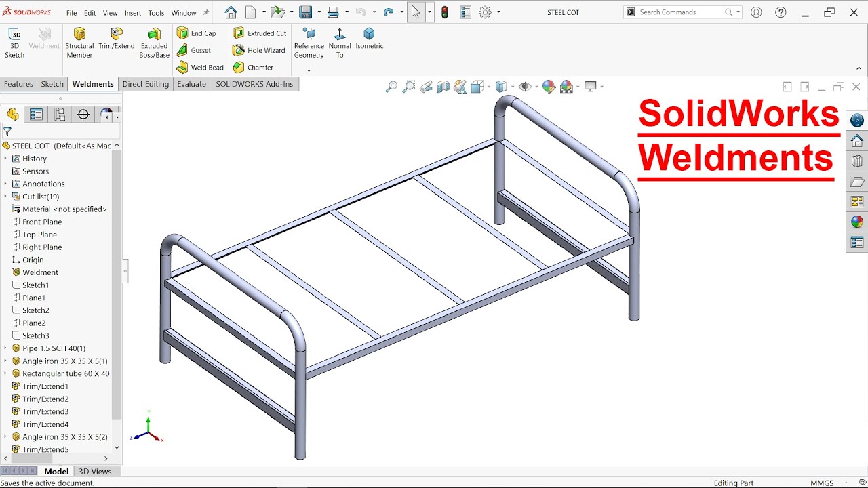Open the SOLIDWORKS Add-Ins tab

click(254, 84)
